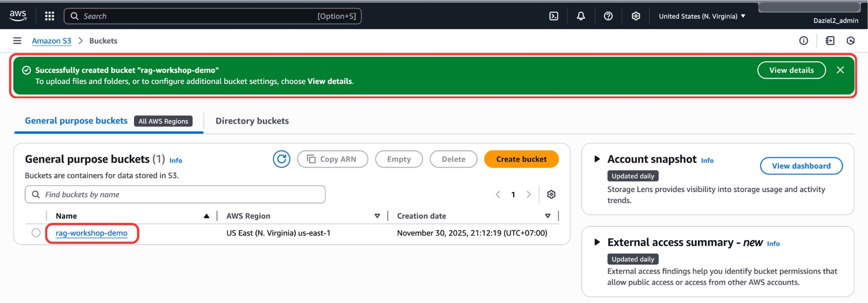Launch CloudShell from the top bar
This screenshot has width=868, height=303.
point(554,16)
